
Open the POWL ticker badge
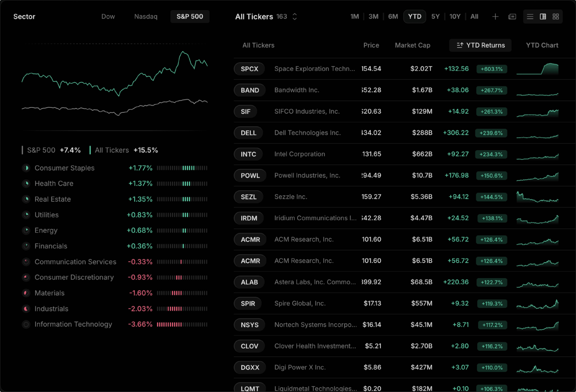(x=250, y=175)
